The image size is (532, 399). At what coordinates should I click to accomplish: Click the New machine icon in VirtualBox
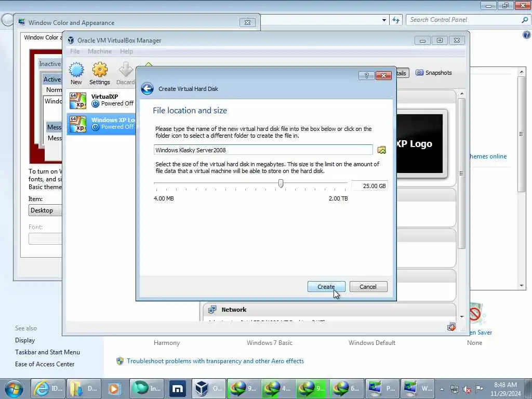(x=76, y=73)
